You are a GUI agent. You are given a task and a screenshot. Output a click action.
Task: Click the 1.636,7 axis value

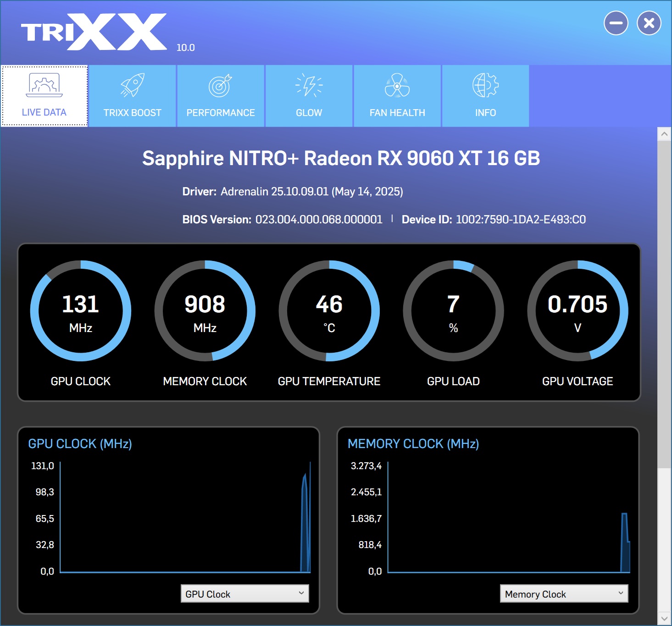366,519
